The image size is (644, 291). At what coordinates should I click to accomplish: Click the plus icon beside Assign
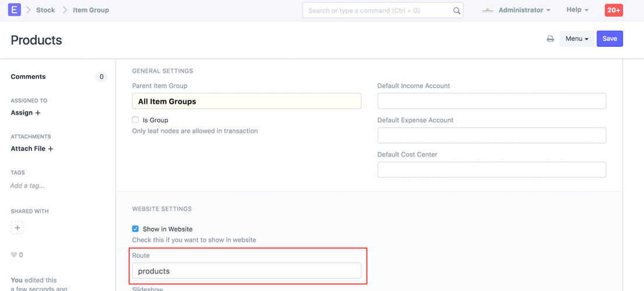pos(38,113)
